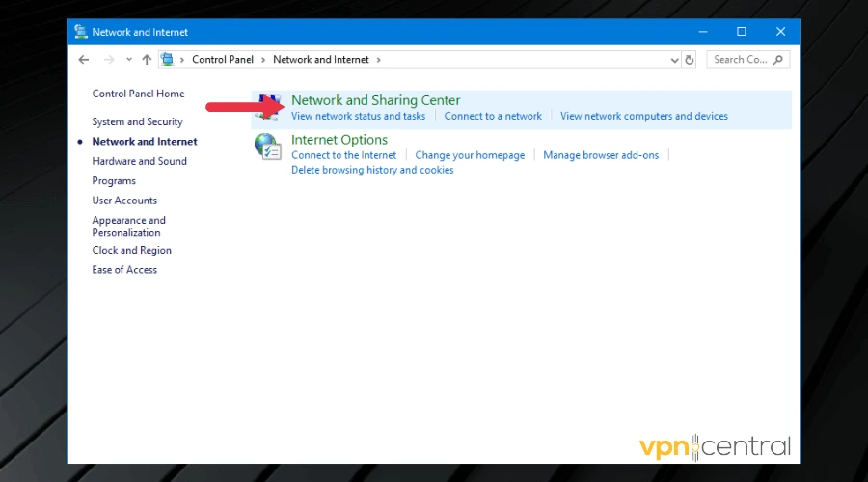Expand the chevron after Network and Internet breadcrumb

378,60
